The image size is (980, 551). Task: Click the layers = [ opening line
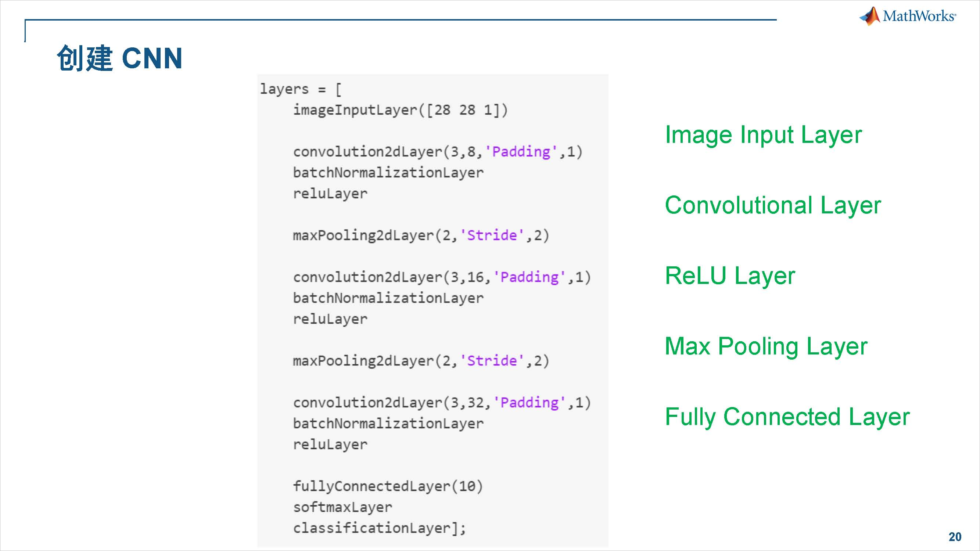[x=301, y=89]
